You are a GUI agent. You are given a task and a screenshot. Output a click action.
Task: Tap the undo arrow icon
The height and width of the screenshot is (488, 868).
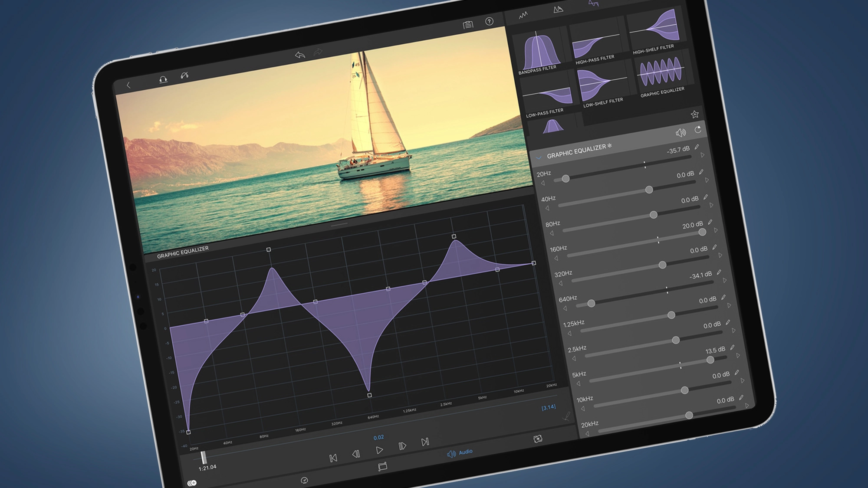300,55
